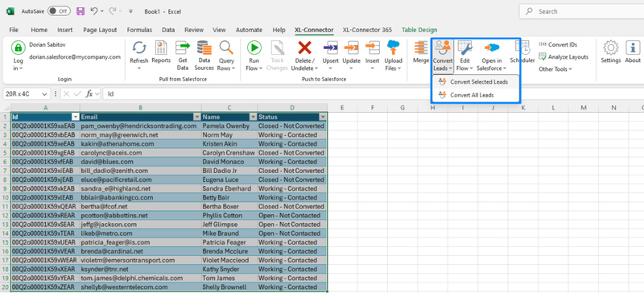The width and height of the screenshot is (644, 293).
Task: Expand the formula fx options dropdown
Action: pyautogui.click(x=97, y=94)
